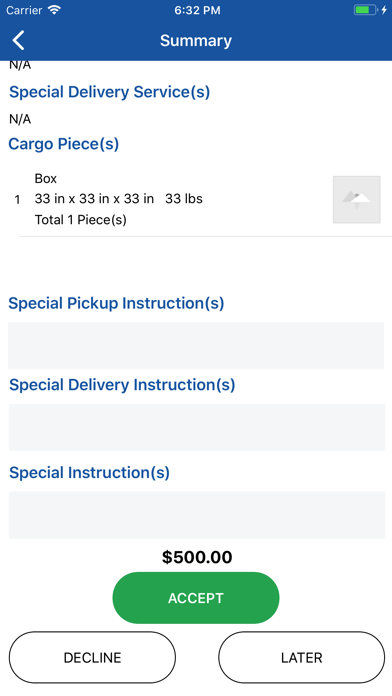The height and width of the screenshot is (696, 392).
Task: Accept the $500.00 job offer
Action: pos(196,598)
